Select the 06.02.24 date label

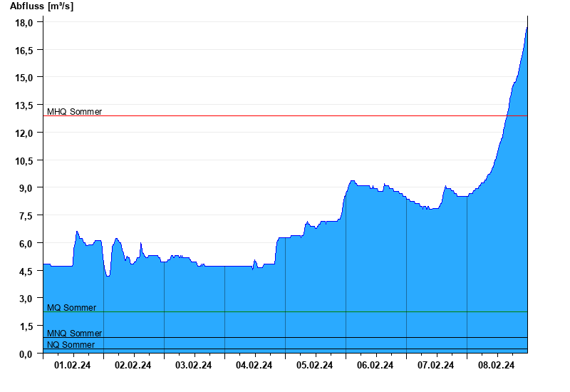pyautogui.click(x=375, y=365)
